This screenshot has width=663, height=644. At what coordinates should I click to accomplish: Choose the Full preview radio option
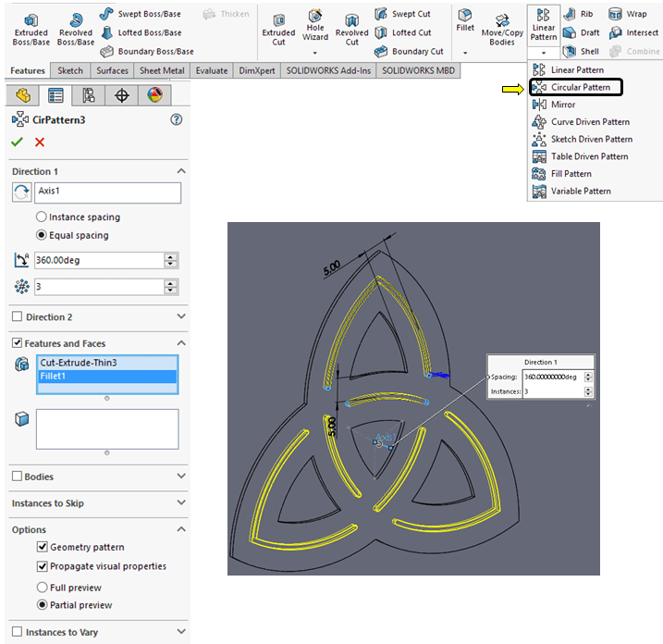42,588
